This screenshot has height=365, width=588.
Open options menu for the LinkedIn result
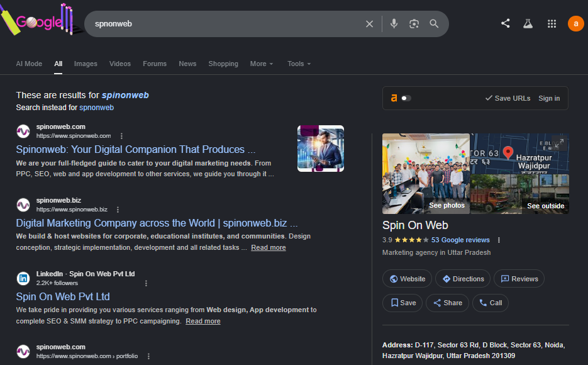147,283
